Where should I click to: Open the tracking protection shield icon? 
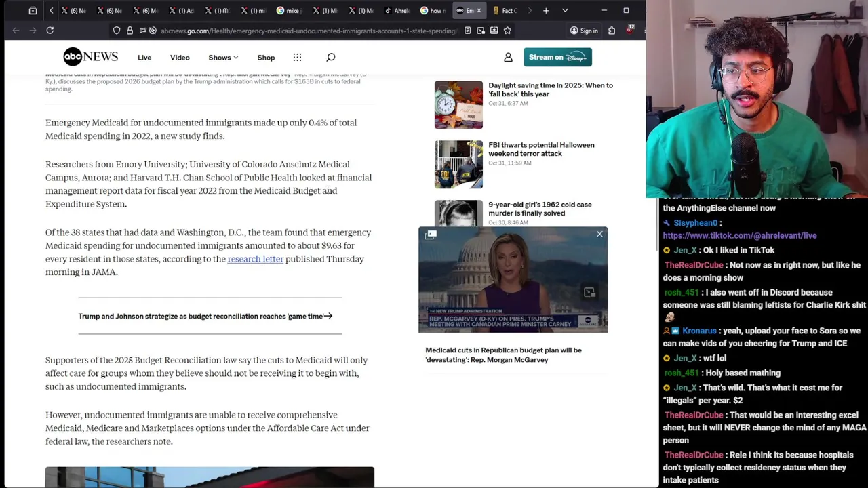pos(117,30)
